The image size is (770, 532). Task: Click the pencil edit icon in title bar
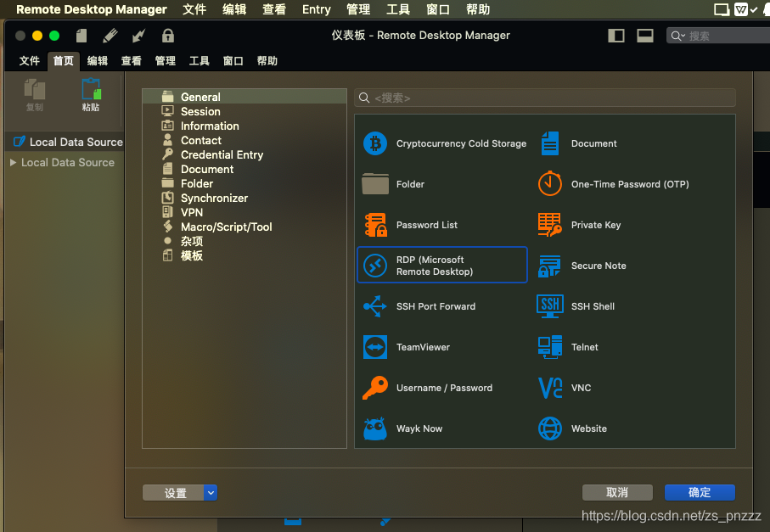(110, 36)
